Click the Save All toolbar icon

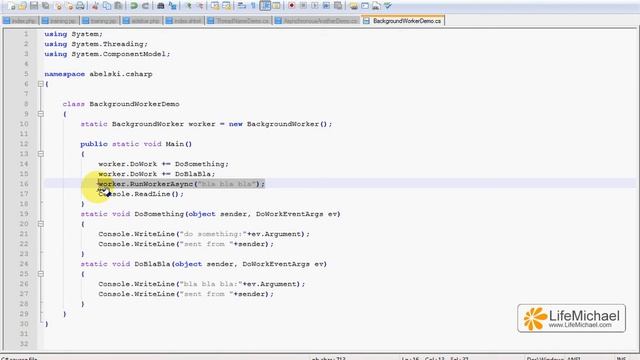[x=46, y=6]
